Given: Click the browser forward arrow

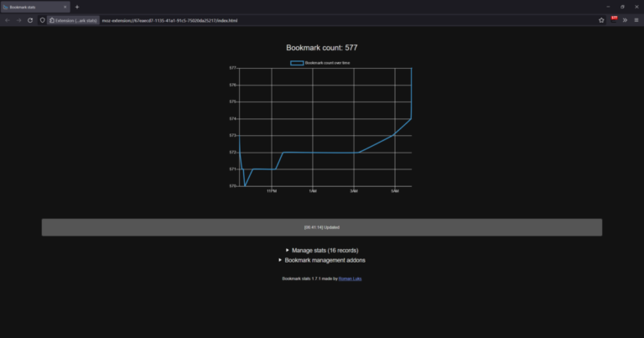Looking at the screenshot, I should 19,20.
